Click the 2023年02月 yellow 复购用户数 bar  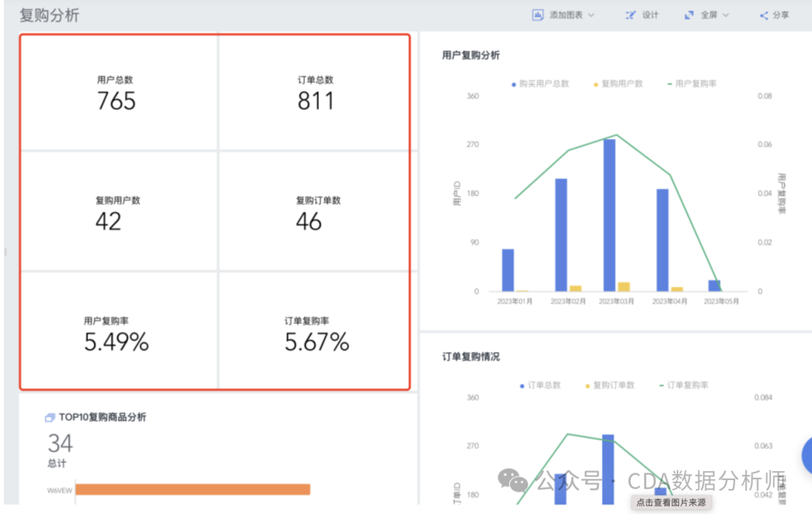click(x=575, y=288)
